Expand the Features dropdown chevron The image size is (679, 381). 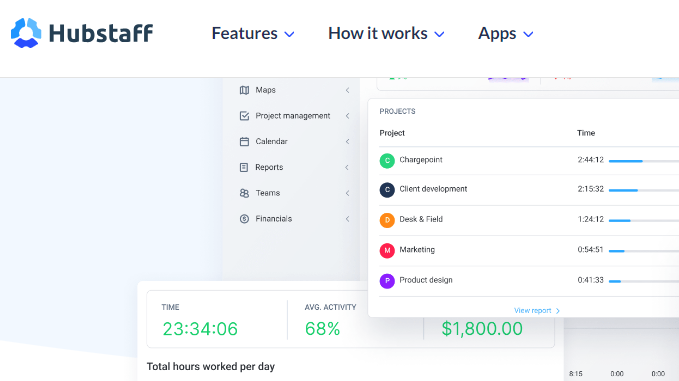pos(289,34)
